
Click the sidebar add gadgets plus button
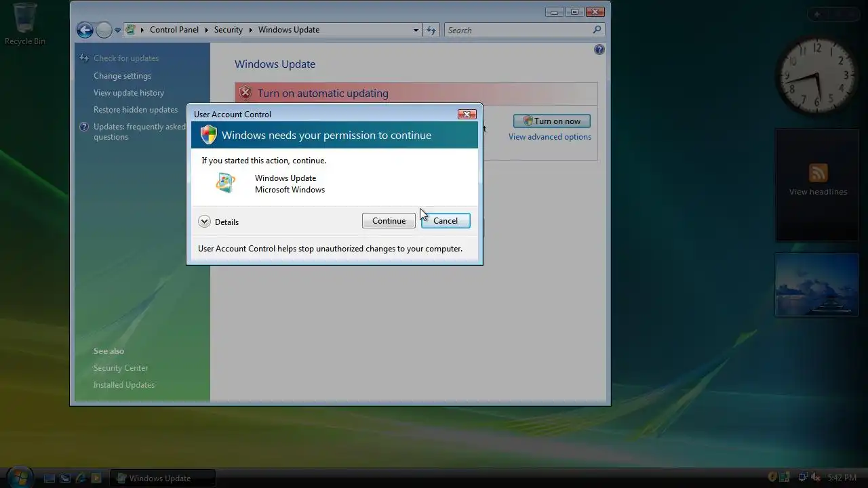[x=817, y=14]
